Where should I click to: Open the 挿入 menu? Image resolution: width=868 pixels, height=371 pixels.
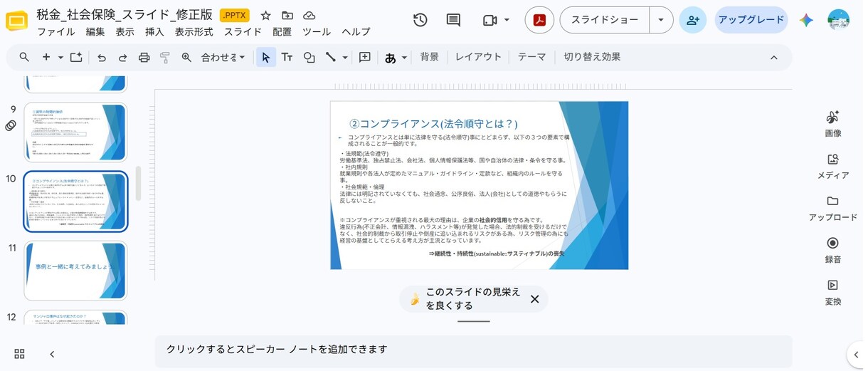tap(154, 32)
